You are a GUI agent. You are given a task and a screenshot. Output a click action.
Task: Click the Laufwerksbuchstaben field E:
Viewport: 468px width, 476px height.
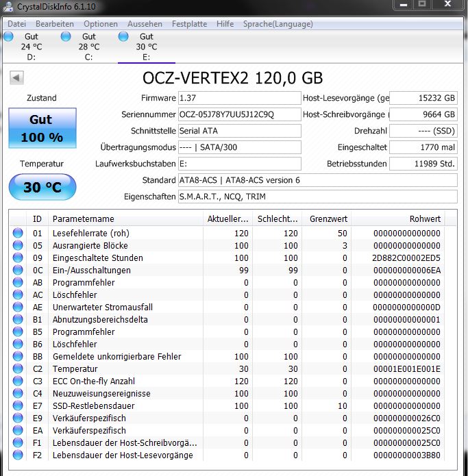coord(239,164)
